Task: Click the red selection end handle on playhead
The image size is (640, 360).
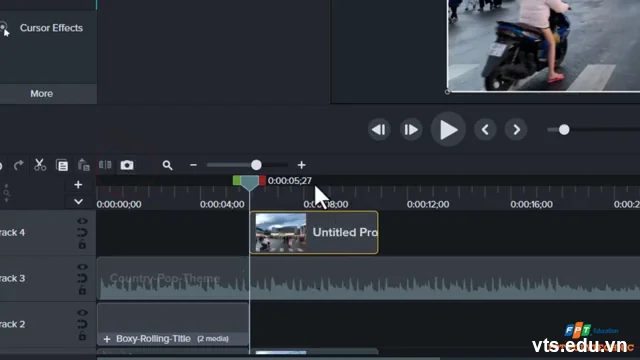Action: [x=262, y=180]
